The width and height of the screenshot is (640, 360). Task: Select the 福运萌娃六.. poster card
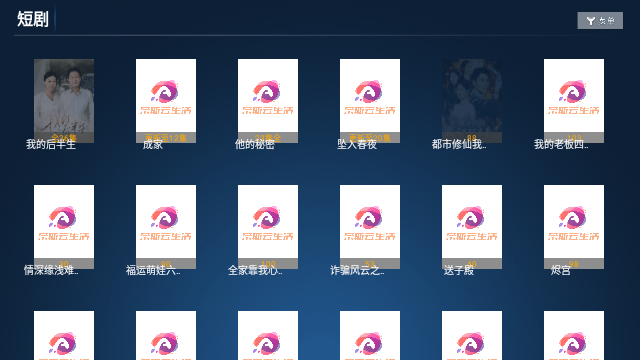[166, 227]
